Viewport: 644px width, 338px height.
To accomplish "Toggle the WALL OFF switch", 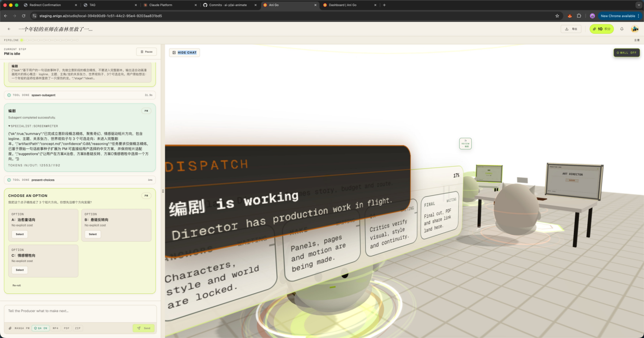I will 626,53.
